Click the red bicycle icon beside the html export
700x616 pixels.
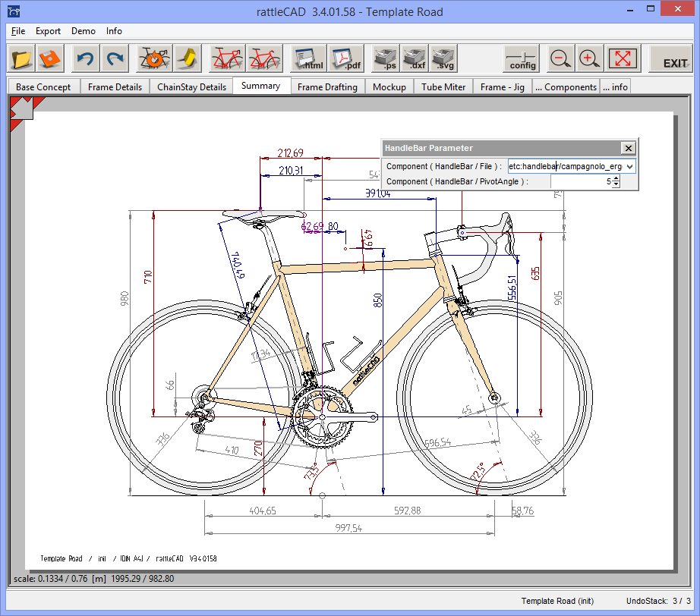pos(264,58)
